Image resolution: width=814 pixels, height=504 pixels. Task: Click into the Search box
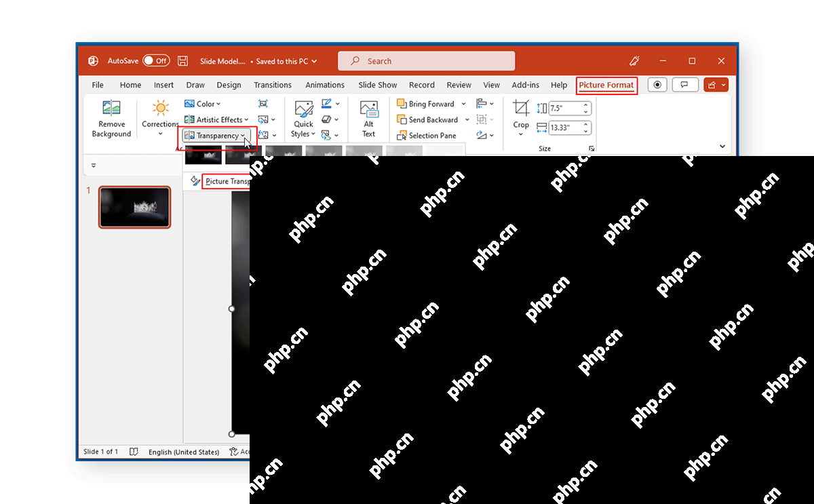pyautogui.click(x=427, y=61)
